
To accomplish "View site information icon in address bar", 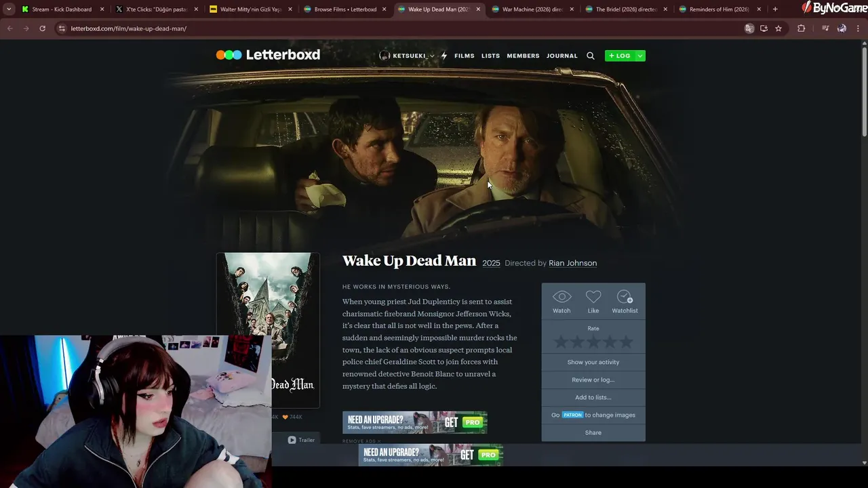I will click(62, 28).
